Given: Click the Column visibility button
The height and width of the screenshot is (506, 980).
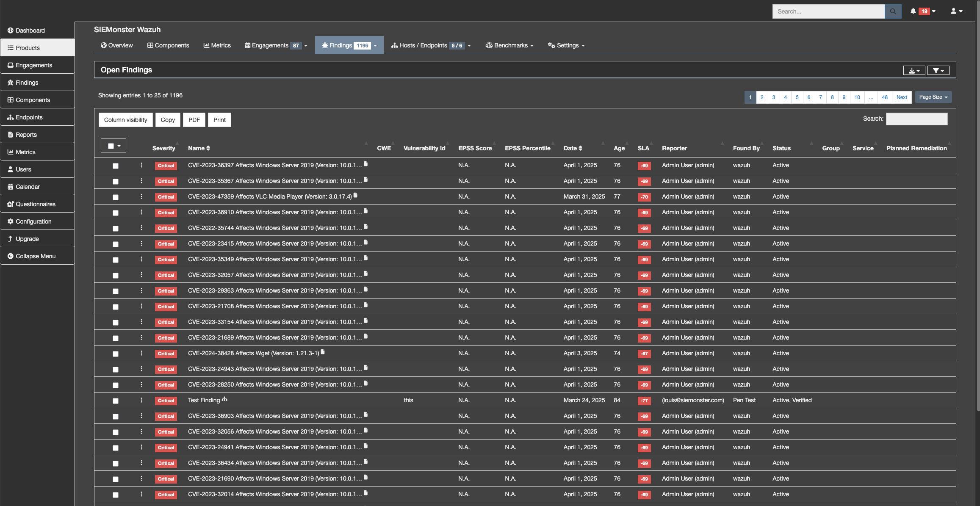Looking at the screenshot, I should pyautogui.click(x=125, y=120).
